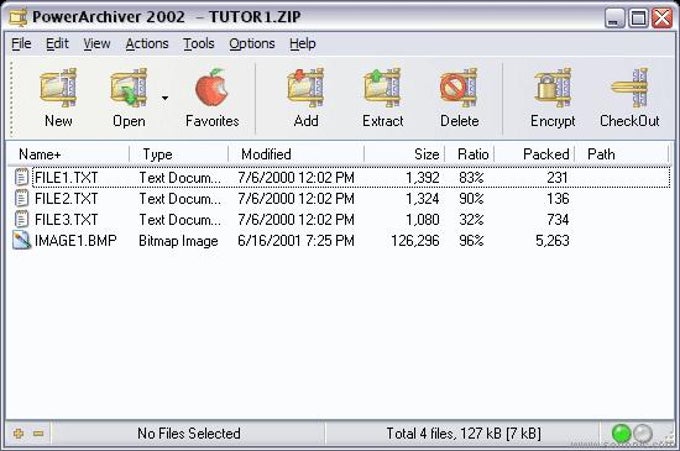Click the green status light indicator
Image resolution: width=680 pixels, height=451 pixels.
pyautogui.click(x=621, y=433)
